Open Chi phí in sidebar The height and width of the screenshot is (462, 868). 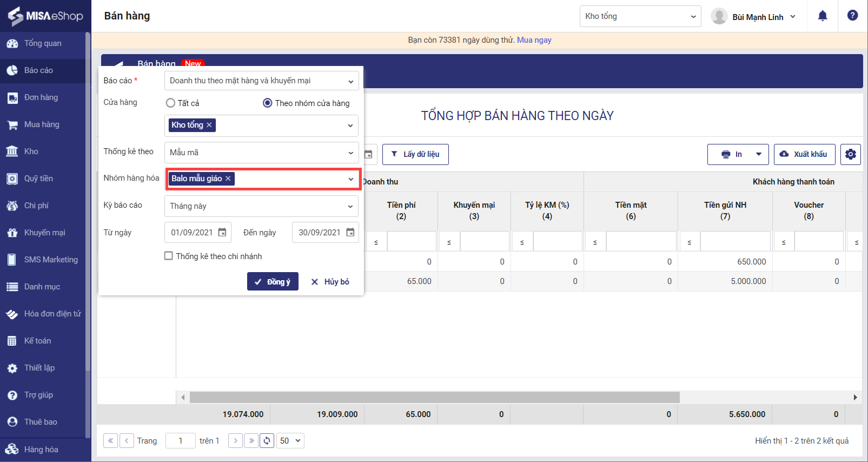pyautogui.click(x=43, y=206)
